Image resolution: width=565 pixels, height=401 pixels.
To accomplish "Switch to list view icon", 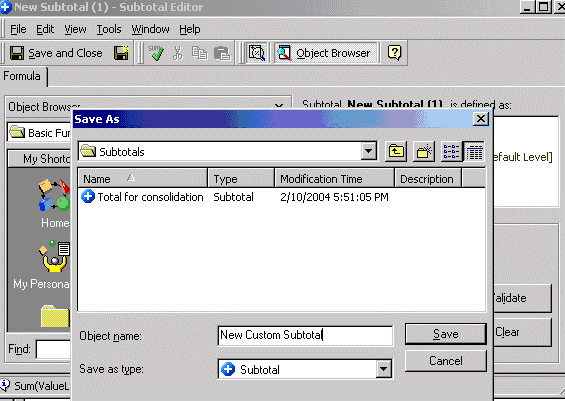I will 451,151.
